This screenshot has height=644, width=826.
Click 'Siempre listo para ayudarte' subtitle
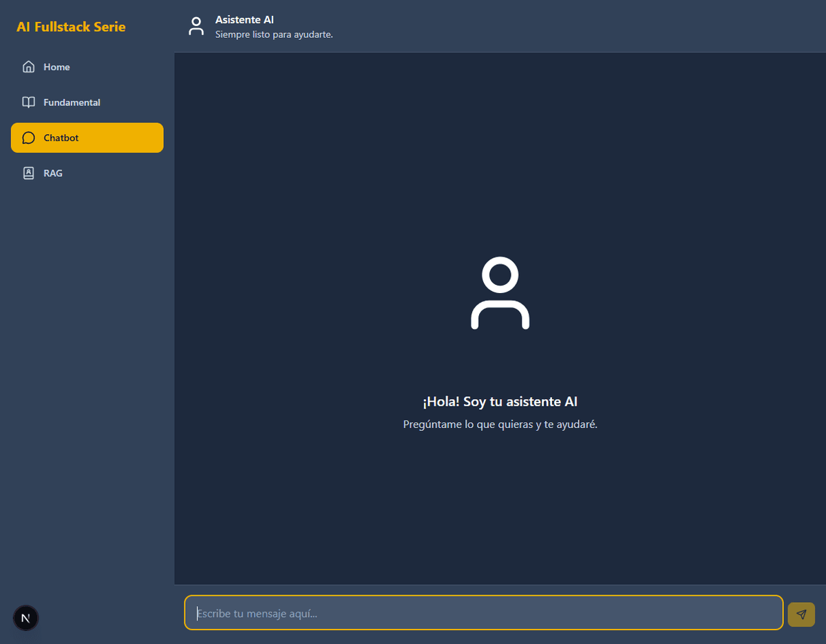point(274,34)
